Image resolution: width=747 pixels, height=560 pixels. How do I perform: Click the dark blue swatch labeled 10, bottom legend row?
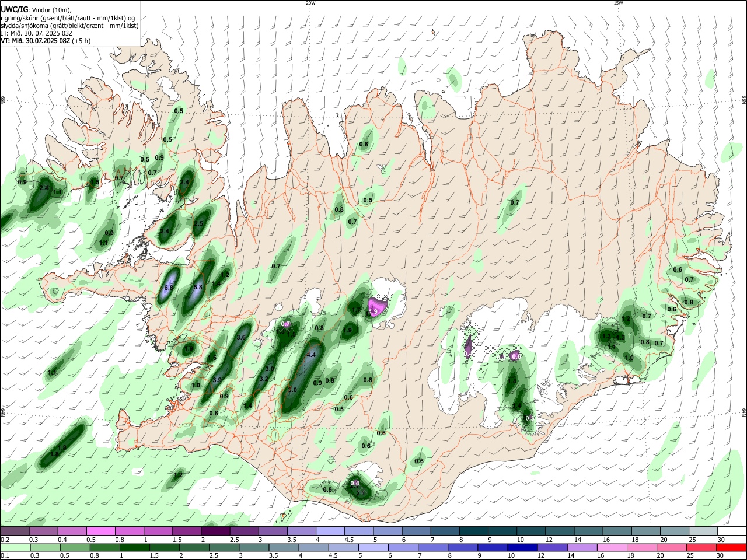522,547
